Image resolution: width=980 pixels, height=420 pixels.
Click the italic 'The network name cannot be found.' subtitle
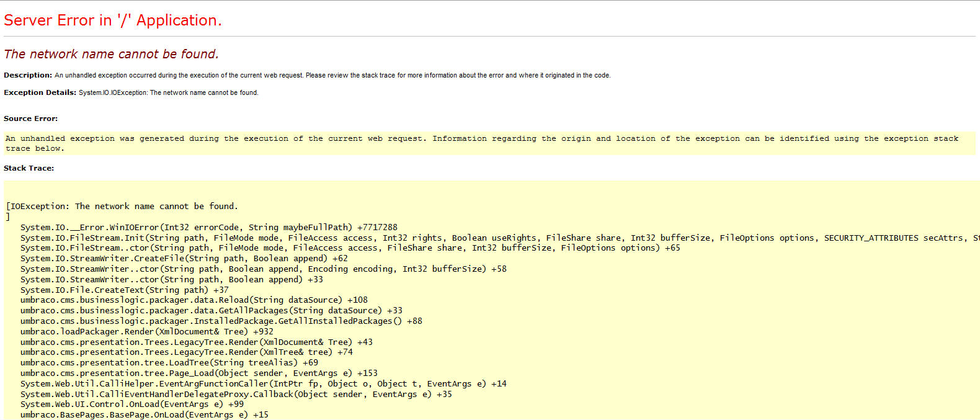(x=111, y=54)
